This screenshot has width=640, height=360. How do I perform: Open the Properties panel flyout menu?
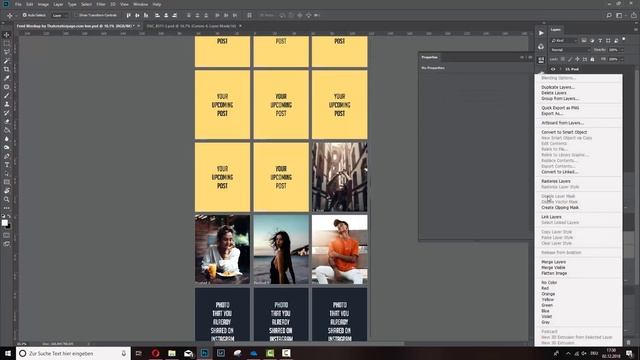530,58
